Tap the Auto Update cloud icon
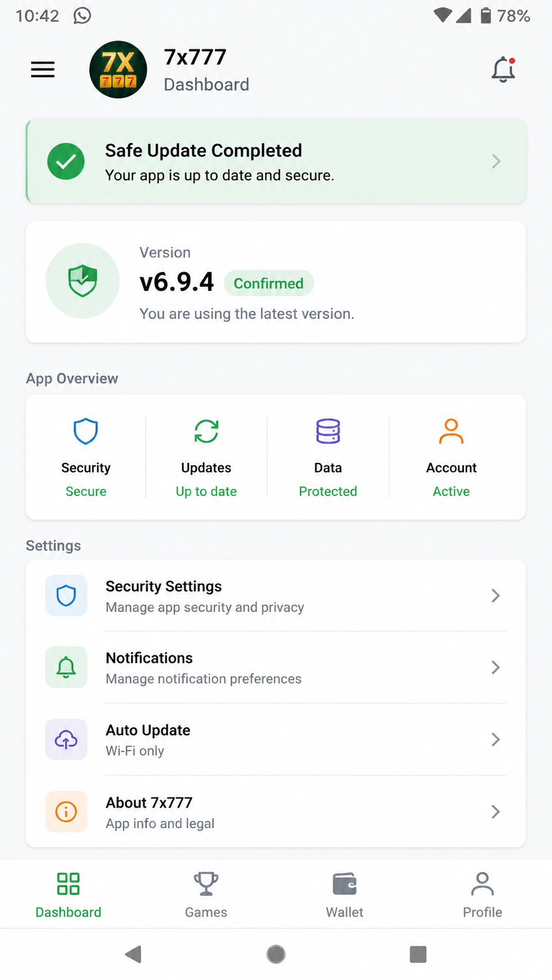This screenshot has height=980, width=552. 66,740
